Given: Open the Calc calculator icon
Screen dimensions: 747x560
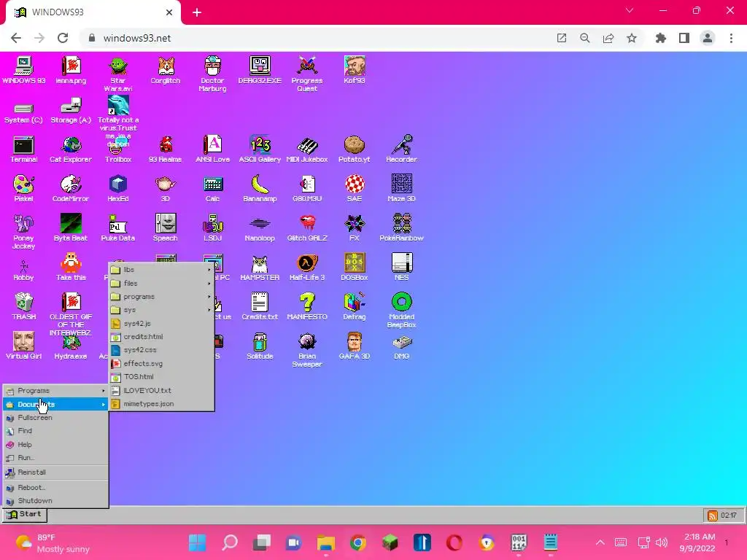Looking at the screenshot, I should (212, 189).
